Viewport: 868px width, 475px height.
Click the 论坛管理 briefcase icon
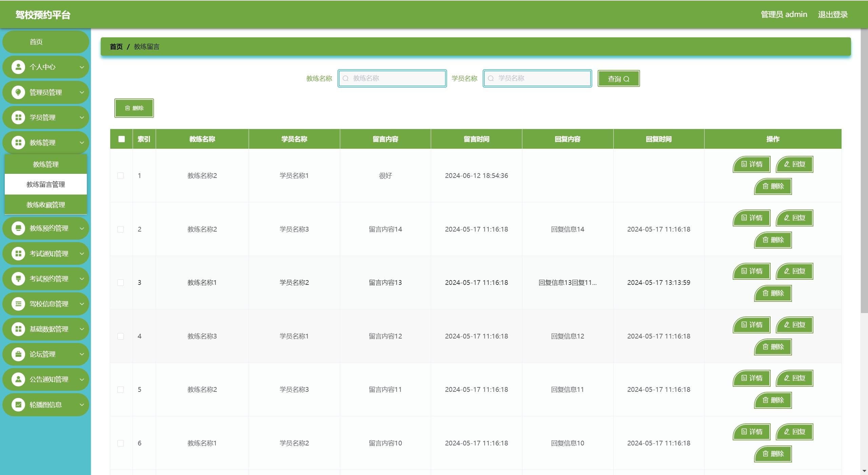18,354
